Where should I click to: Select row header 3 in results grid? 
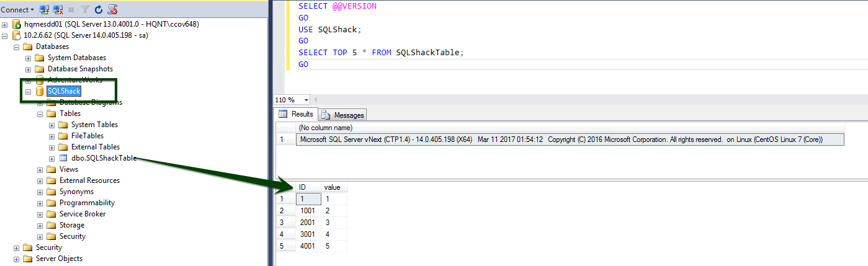coord(285,223)
